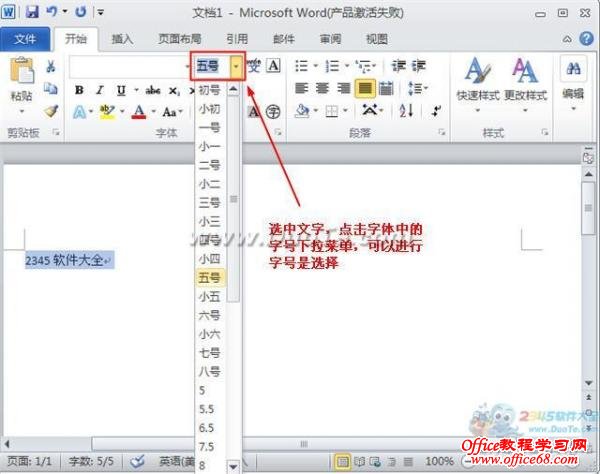This screenshot has width=600, height=474.
Task: Click the Copy icon
Action: [51, 88]
